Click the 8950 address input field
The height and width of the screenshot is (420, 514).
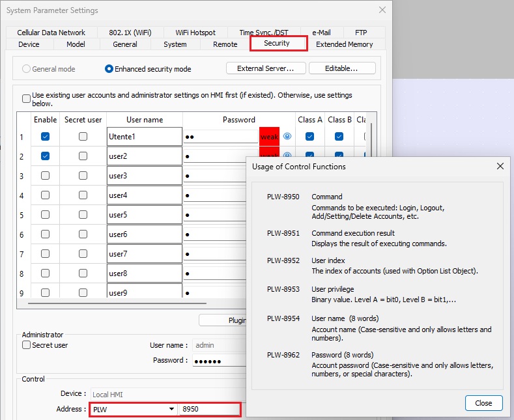point(208,410)
